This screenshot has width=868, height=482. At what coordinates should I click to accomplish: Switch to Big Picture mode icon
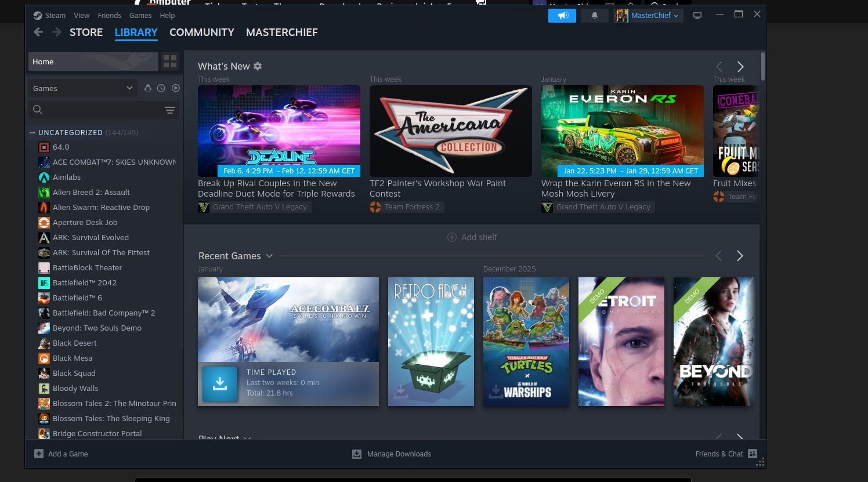697,16
